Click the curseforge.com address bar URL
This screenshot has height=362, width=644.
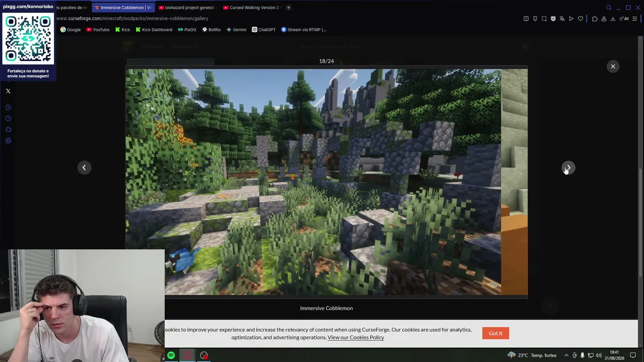132,19
